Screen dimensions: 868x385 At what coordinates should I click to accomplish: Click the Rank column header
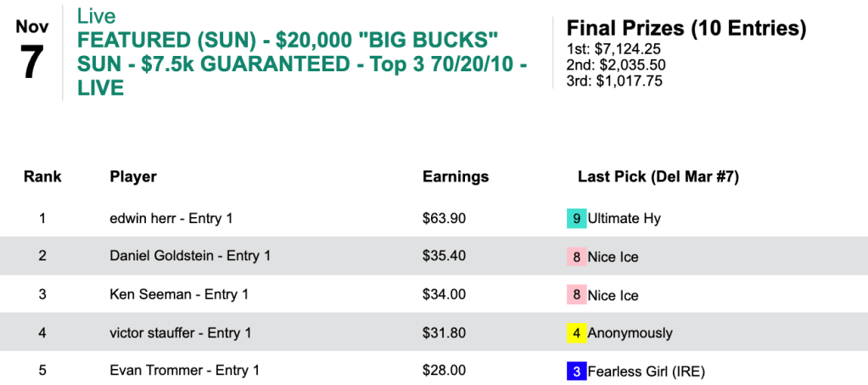42,177
